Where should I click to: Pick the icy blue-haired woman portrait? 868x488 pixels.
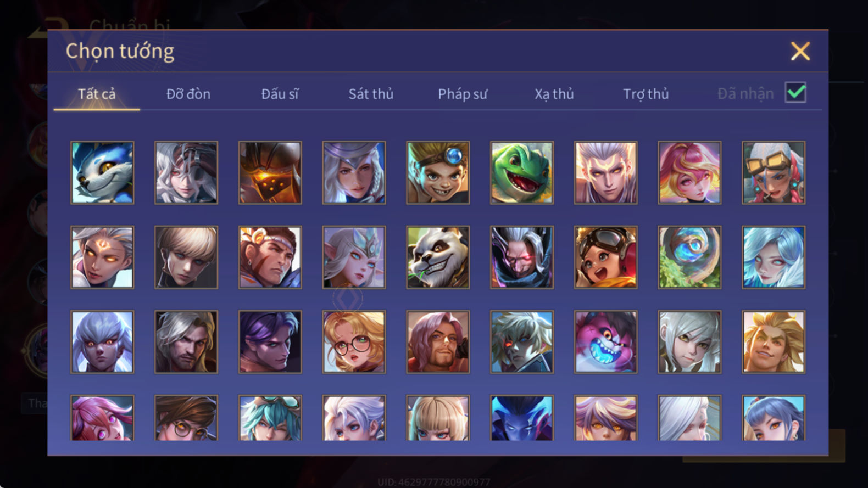774,257
